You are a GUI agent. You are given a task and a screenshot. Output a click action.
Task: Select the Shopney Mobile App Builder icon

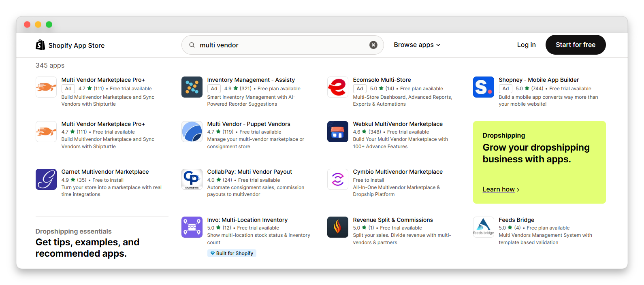[x=484, y=87]
